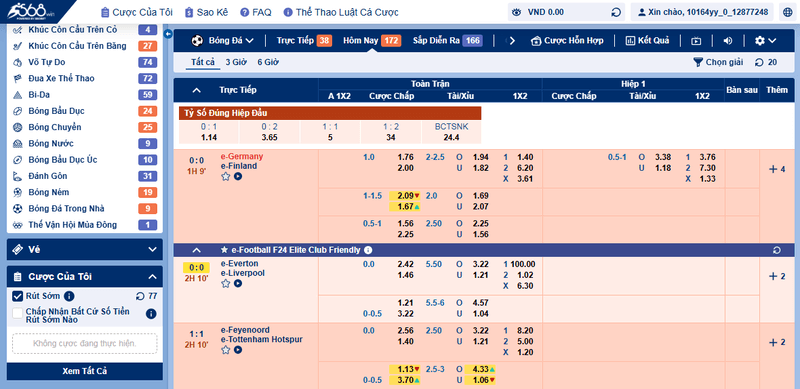The image size is (800, 389).
Task: Expand the Vé panel
Action: (85, 250)
